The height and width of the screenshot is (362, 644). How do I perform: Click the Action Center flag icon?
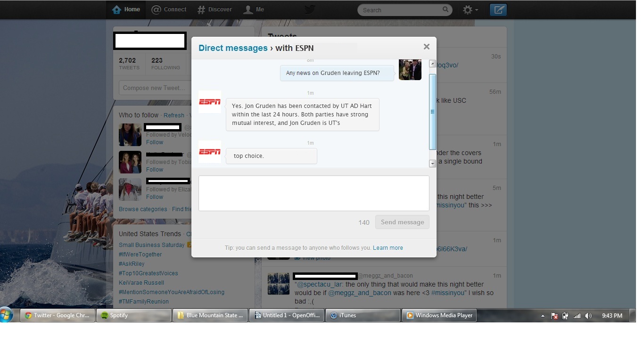554,316
